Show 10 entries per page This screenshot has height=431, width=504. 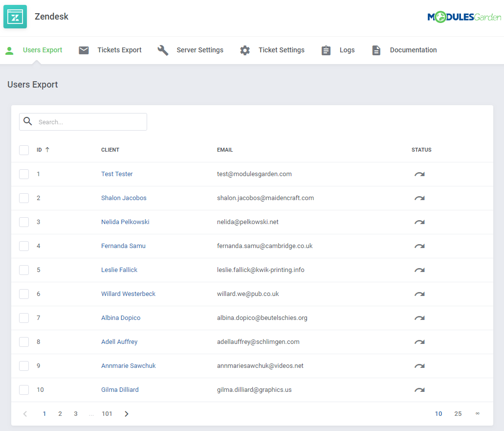(438, 413)
